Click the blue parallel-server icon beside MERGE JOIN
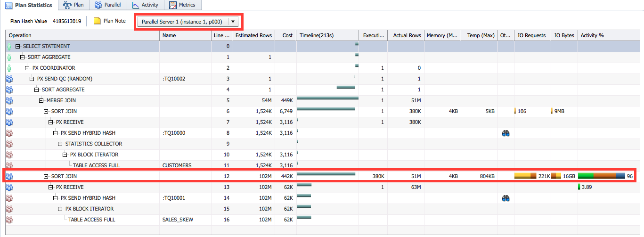Image resolution: width=644 pixels, height=237 pixels. (x=8, y=101)
